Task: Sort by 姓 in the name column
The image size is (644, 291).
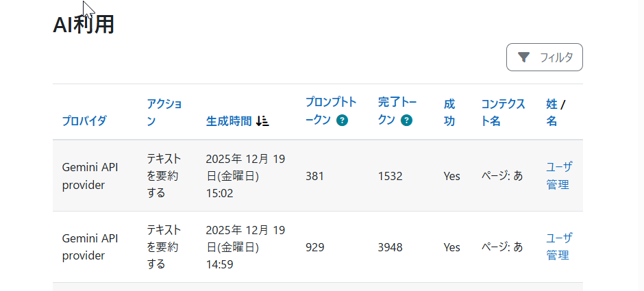Action: point(552,104)
